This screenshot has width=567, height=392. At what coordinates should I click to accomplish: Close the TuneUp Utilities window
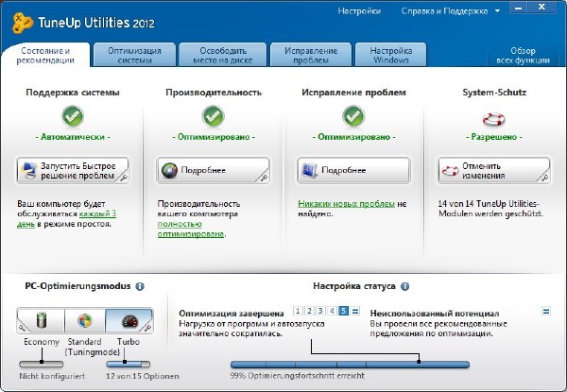pos(541,8)
